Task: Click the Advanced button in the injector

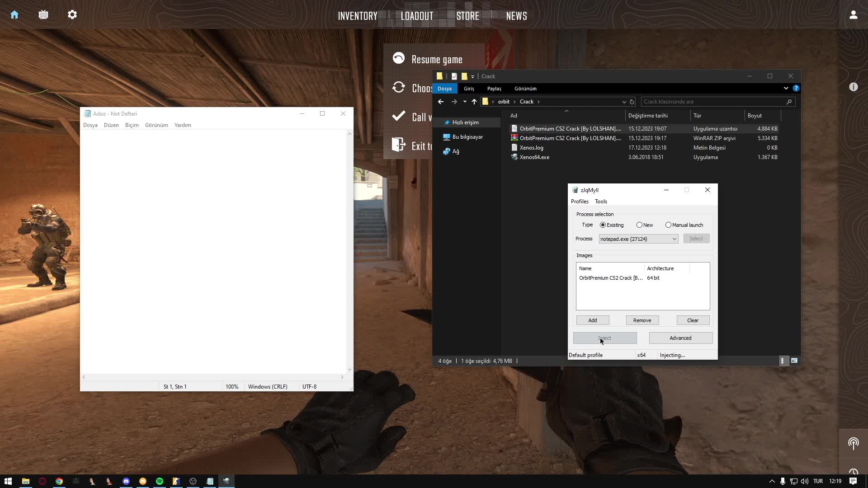Action: (680, 338)
